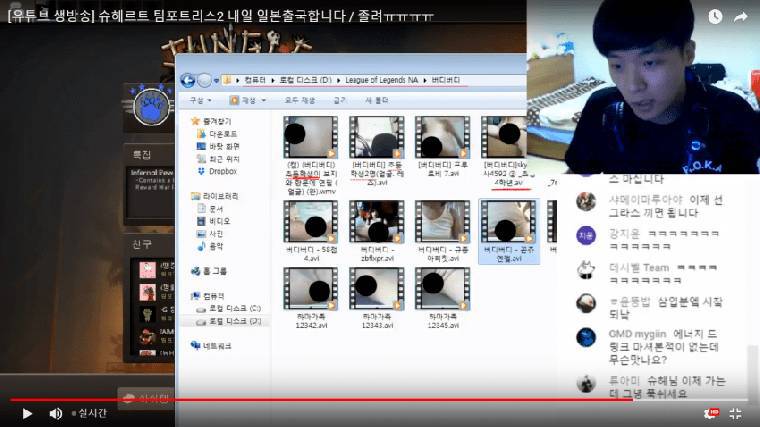Open 바탕 화면 in the sidebar

(x=224, y=146)
